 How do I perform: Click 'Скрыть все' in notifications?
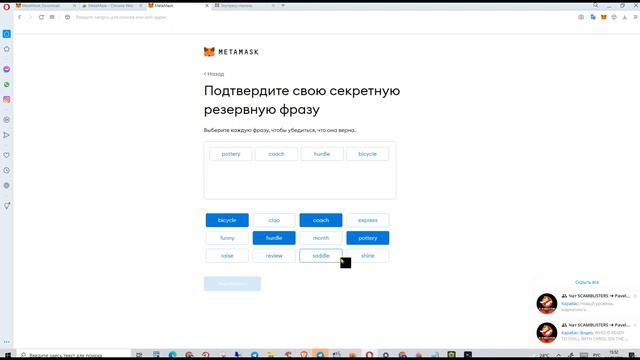pyautogui.click(x=587, y=282)
